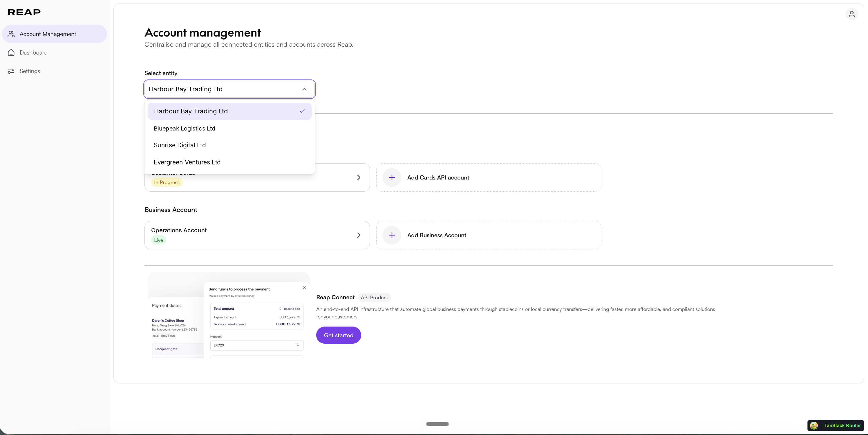Click the Get started button

[338, 335]
